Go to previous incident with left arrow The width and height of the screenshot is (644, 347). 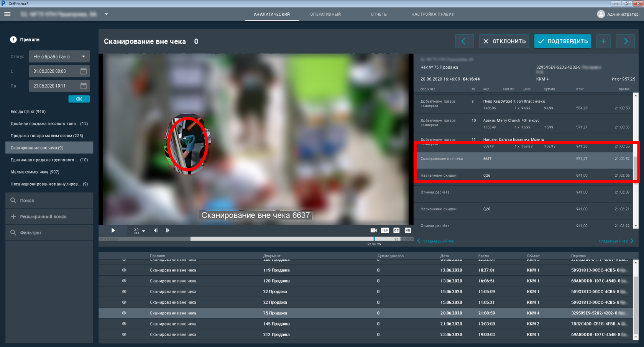pos(464,41)
